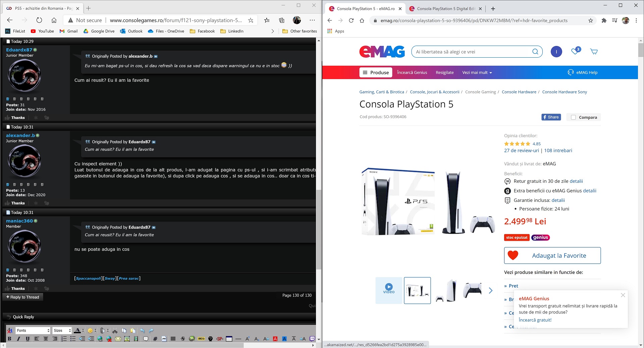Refresh the consolegames forum page in Edge
The image size is (644, 348).
(39, 20)
